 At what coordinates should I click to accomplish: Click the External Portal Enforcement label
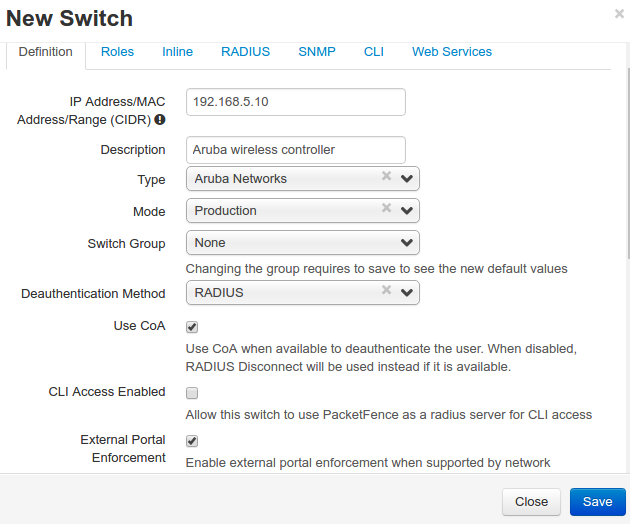(x=123, y=448)
